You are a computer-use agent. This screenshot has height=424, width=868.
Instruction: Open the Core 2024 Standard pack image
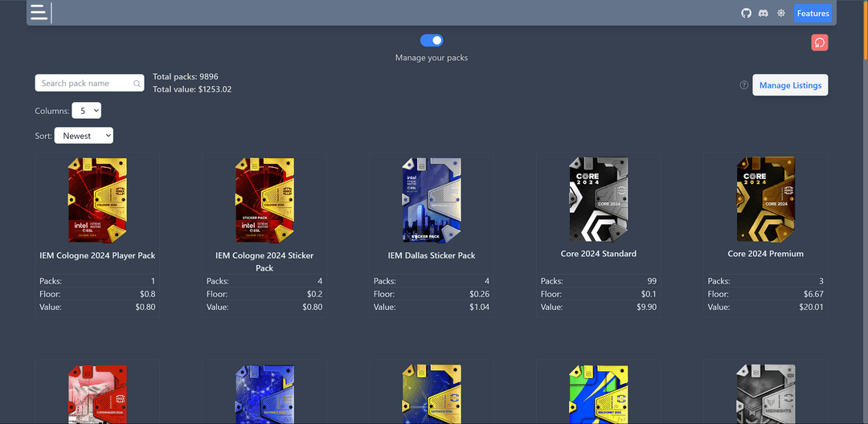pos(599,199)
